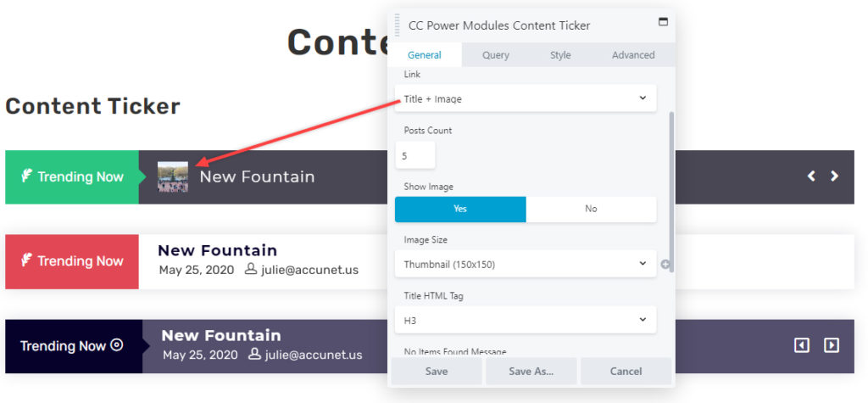The image size is (868, 403).
Task: Click the Save As... button
Action: [x=531, y=372]
